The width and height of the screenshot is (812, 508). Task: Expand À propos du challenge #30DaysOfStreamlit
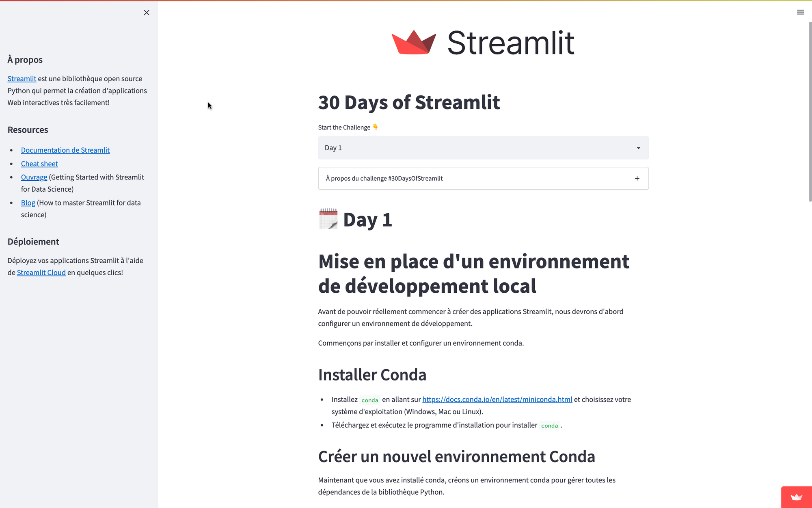click(384, 178)
